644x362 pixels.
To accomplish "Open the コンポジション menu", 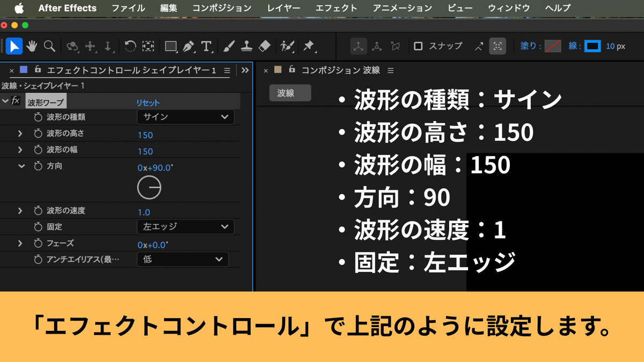I will tap(222, 8).
